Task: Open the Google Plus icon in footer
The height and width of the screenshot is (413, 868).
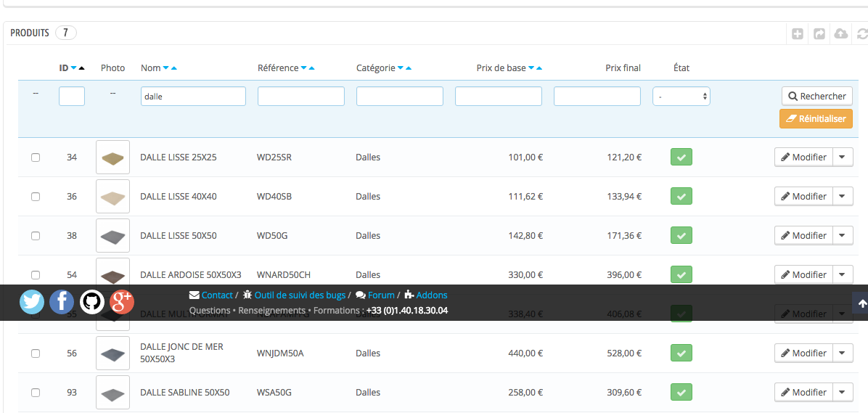Action: (x=122, y=302)
